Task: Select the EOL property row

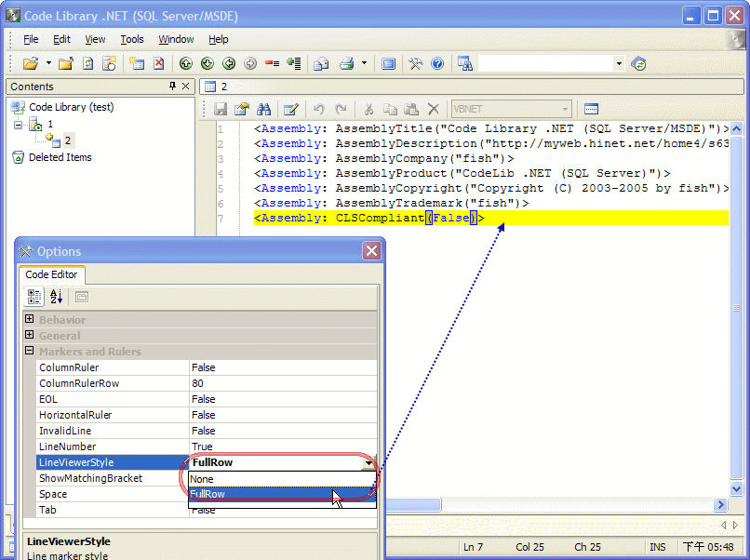Action: (207, 399)
